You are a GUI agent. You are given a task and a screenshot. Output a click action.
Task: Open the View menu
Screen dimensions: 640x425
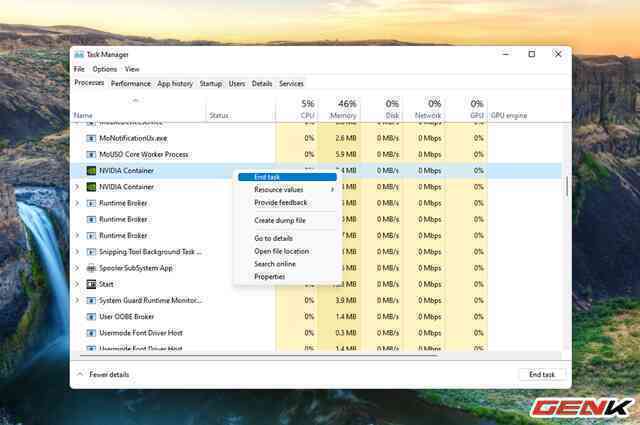[132, 69]
